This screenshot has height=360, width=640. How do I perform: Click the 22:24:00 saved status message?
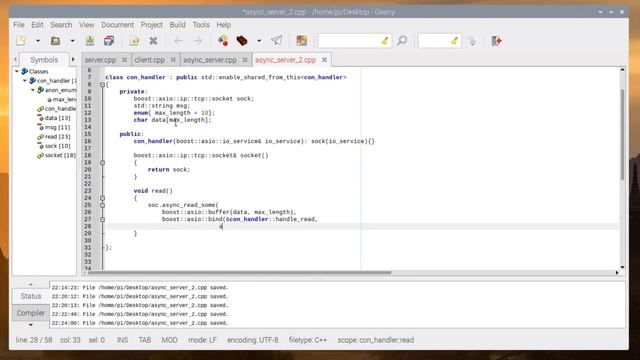(140, 323)
